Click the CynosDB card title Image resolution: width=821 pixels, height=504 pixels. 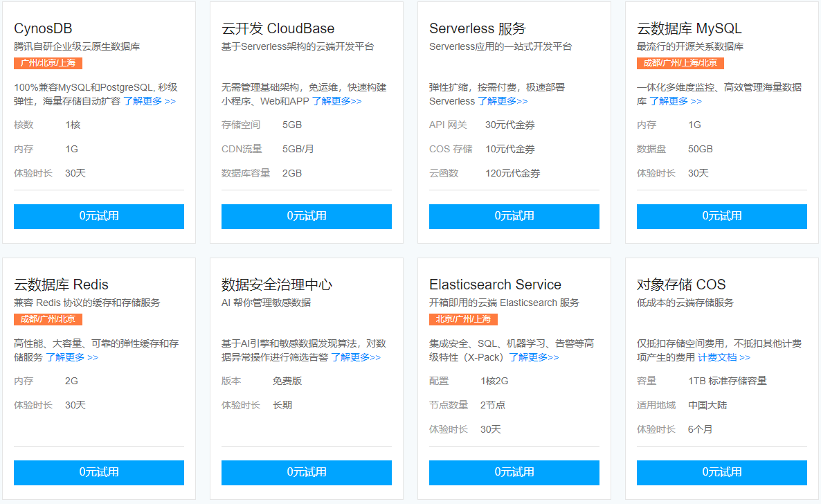coord(43,28)
